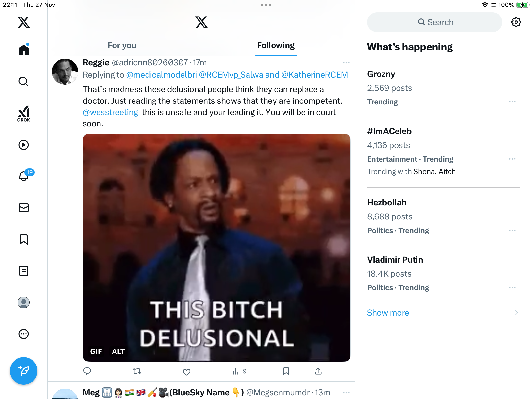Screen dimensions: 532x399
Task: Switch to the For you tab
Action: (x=122, y=45)
